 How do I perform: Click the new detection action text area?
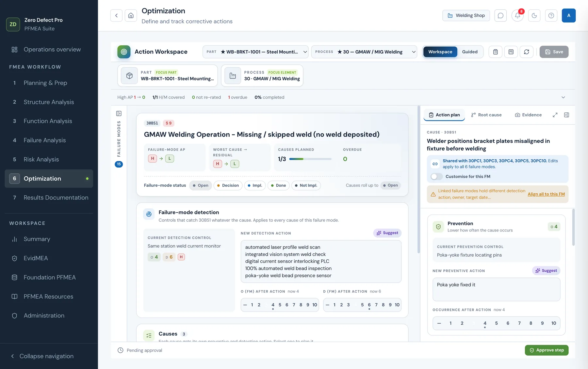point(321,261)
